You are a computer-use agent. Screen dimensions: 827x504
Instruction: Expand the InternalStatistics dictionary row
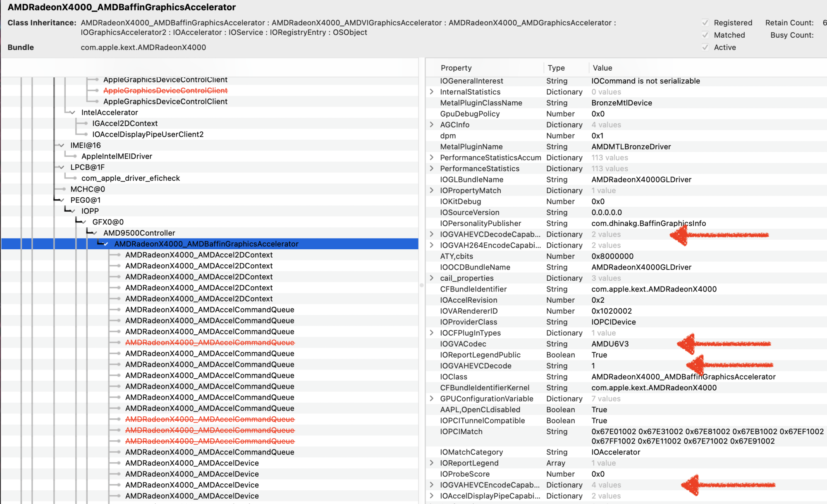tap(432, 92)
